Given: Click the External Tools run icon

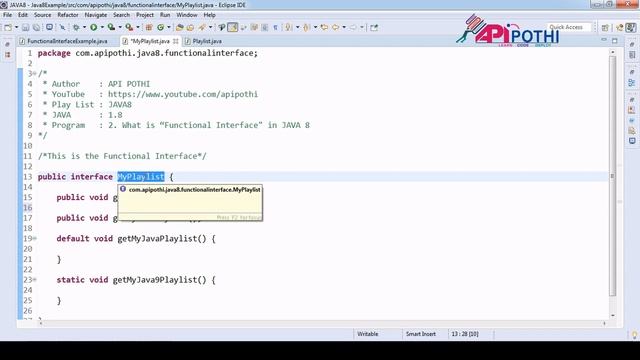Looking at the screenshot, I should (129, 27).
